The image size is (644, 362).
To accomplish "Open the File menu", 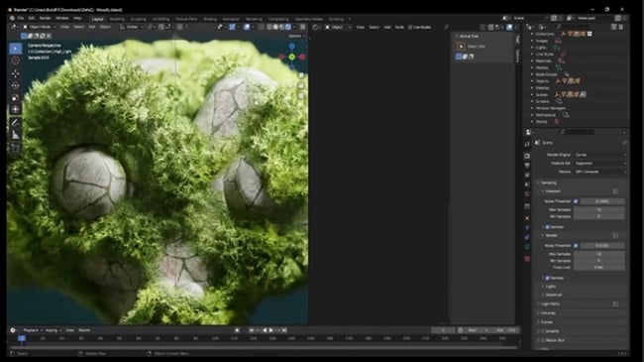I will pyautogui.click(x=21, y=19).
